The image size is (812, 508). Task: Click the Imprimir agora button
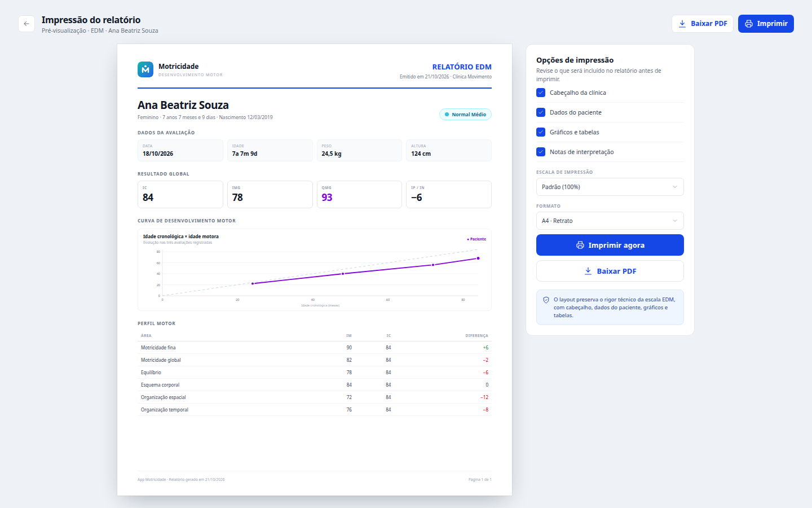point(610,245)
